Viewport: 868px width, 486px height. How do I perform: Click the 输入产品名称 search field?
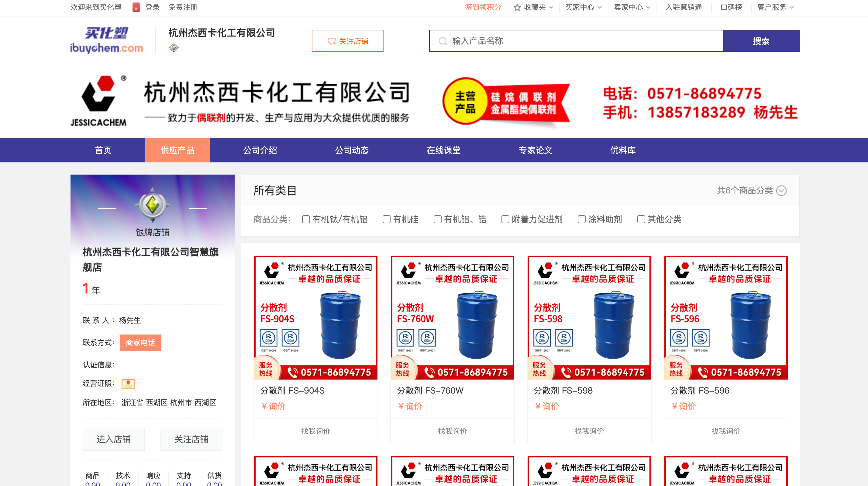[576, 41]
